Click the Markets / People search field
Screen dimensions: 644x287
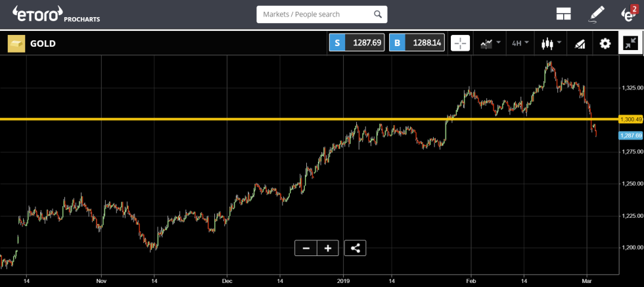[314, 14]
